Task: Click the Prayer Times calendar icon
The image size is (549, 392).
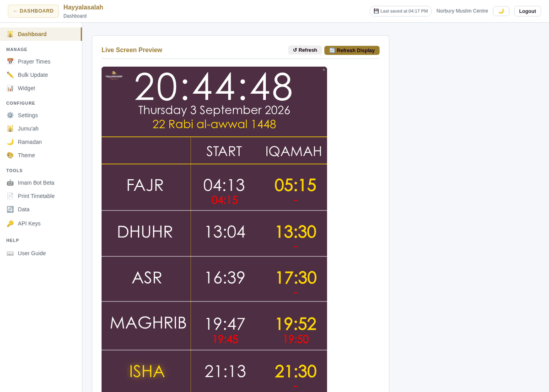Action: point(10,61)
